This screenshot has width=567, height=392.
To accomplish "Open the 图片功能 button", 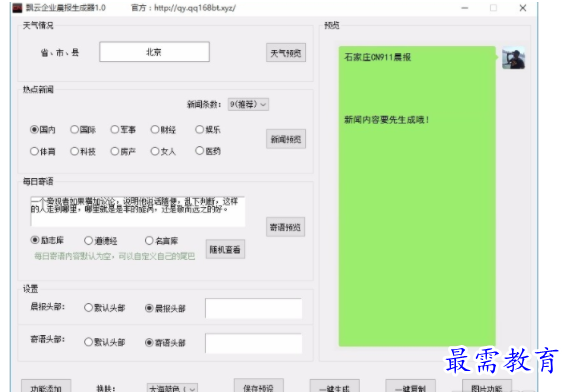I will [487, 386].
